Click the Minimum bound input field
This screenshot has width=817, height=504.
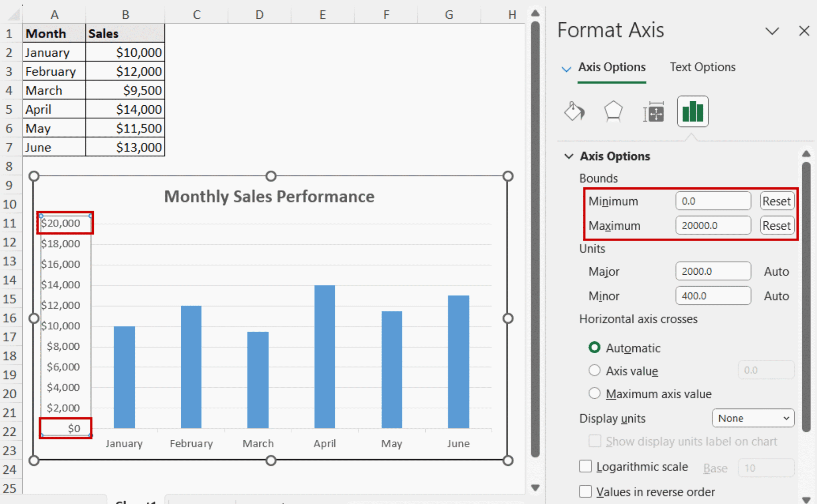(713, 201)
